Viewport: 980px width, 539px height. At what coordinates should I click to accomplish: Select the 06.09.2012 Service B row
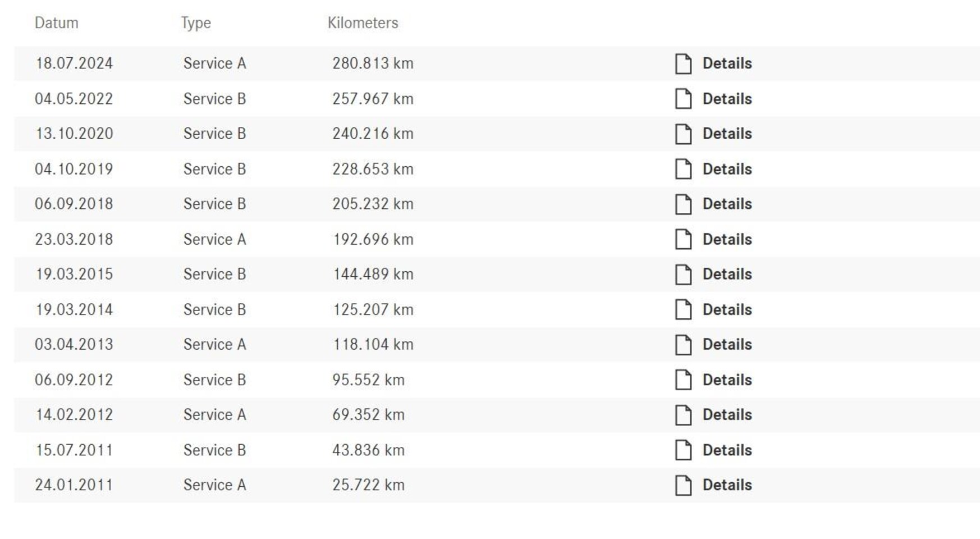tap(497, 380)
